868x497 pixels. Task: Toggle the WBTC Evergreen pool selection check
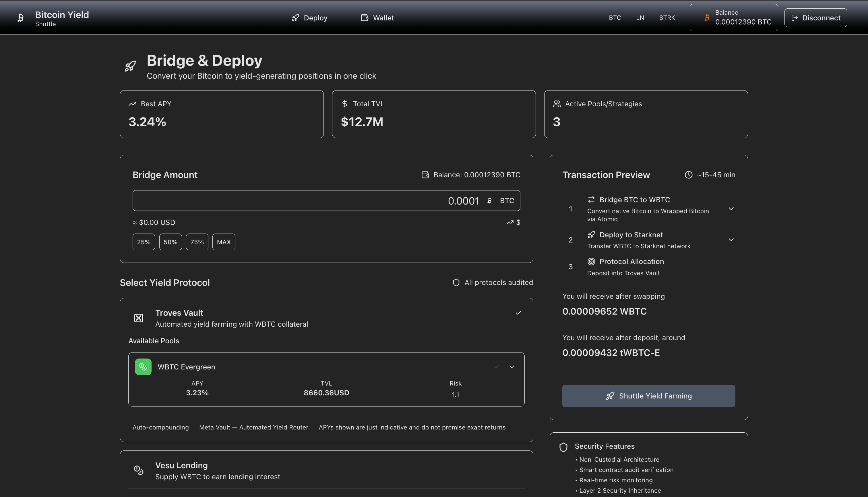(496, 367)
